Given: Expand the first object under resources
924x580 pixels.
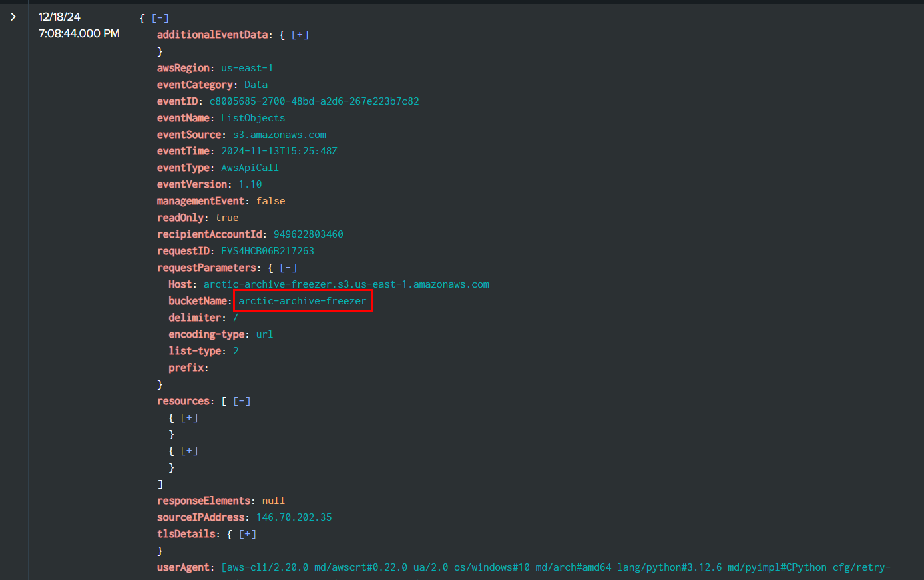Looking at the screenshot, I should [189, 418].
